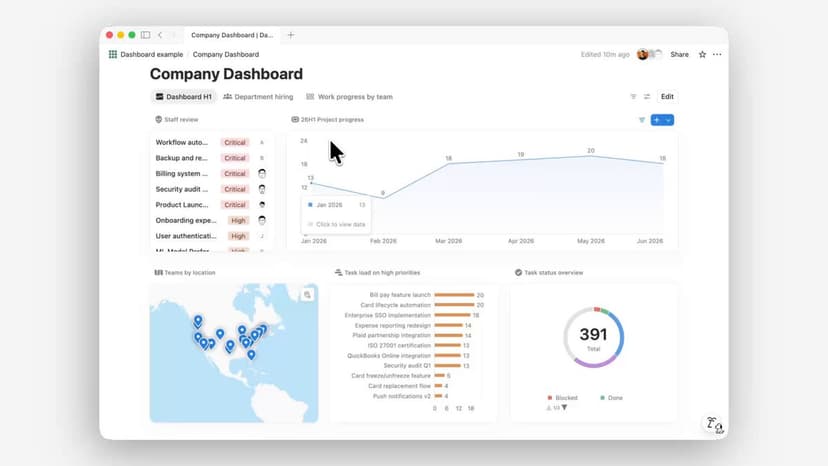This screenshot has width=828, height=466.
Task: Open a new tab with plus icon
Action: pyautogui.click(x=290, y=35)
